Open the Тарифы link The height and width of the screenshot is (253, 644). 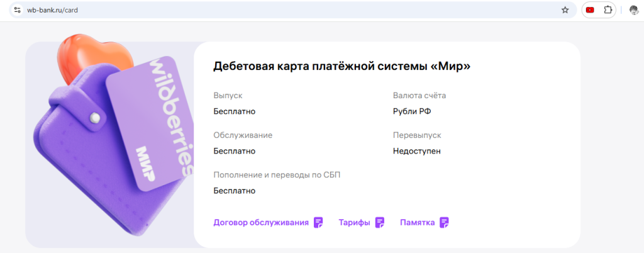coord(354,222)
